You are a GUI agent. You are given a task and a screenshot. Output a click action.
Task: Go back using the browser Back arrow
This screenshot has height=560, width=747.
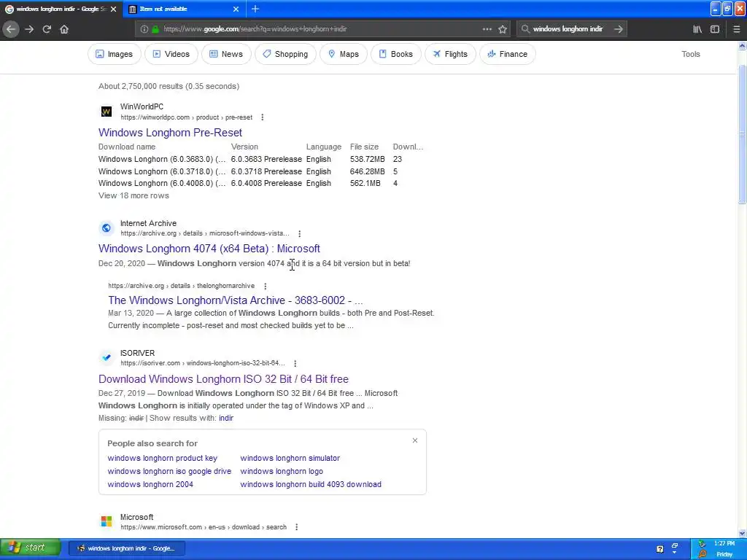click(10, 29)
